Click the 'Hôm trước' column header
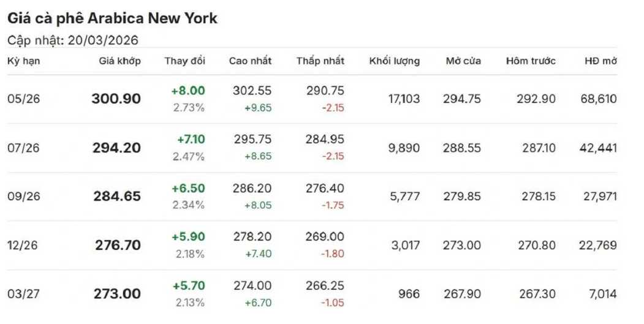The image size is (644, 324). pos(531,61)
